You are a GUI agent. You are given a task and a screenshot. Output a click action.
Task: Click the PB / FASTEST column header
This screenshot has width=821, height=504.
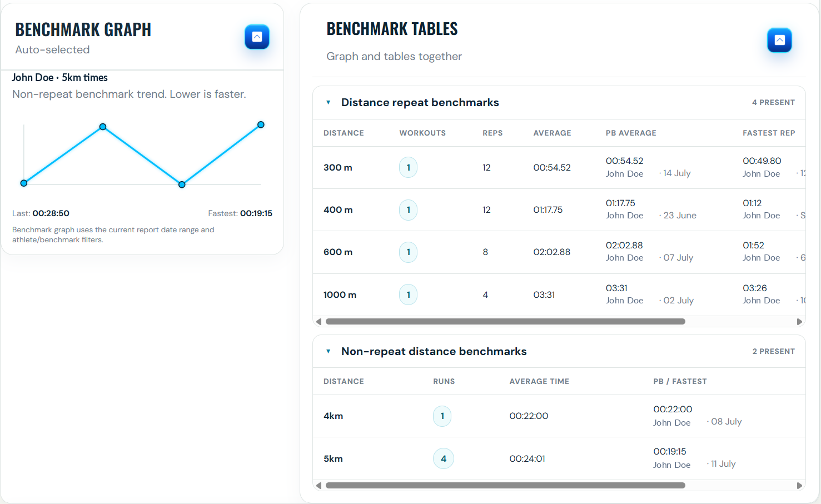pyautogui.click(x=680, y=381)
